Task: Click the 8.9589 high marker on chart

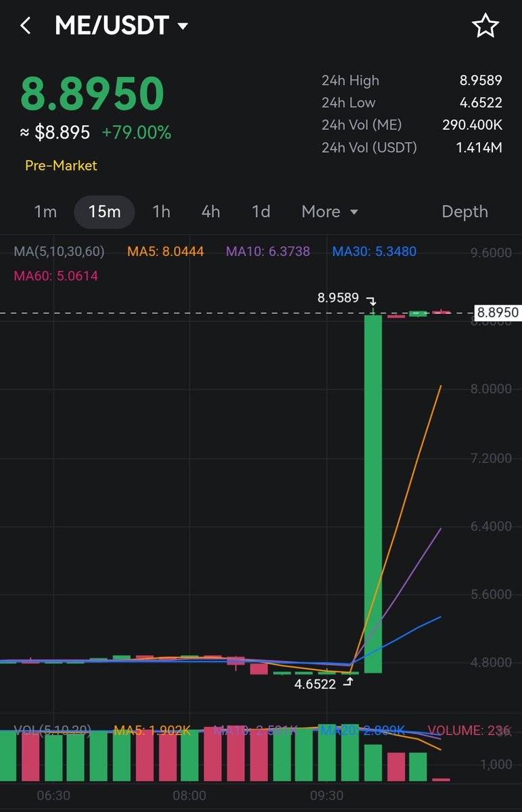Action: click(x=338, y=297)
